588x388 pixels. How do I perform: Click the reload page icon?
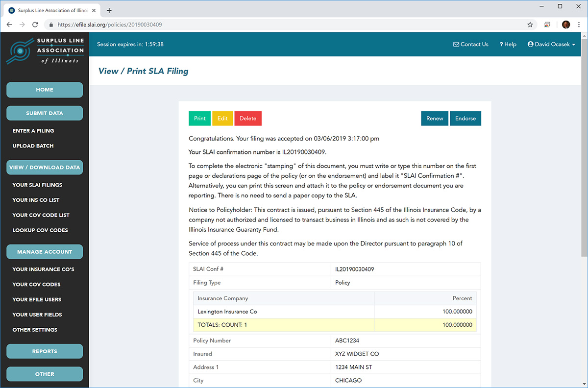[x=34, y=24]
